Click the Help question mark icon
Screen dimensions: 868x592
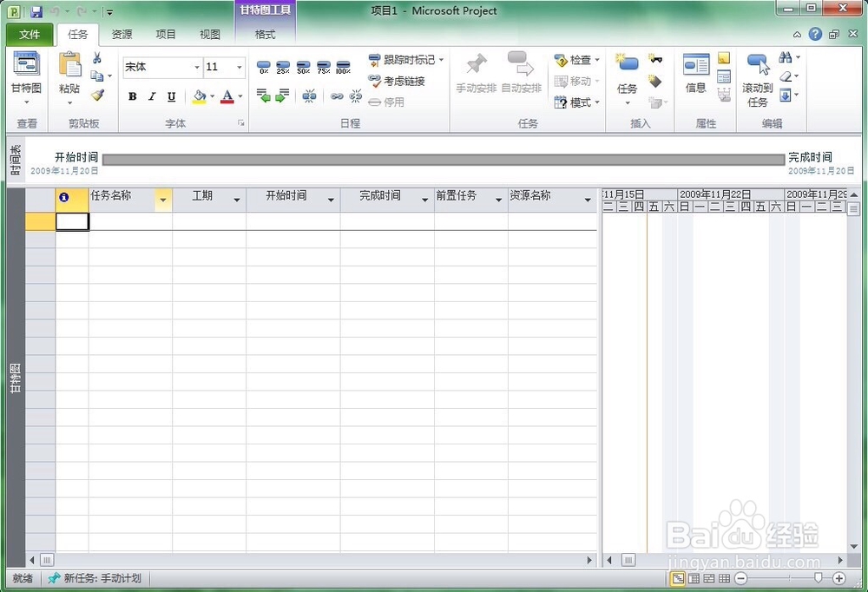(815, 35)
